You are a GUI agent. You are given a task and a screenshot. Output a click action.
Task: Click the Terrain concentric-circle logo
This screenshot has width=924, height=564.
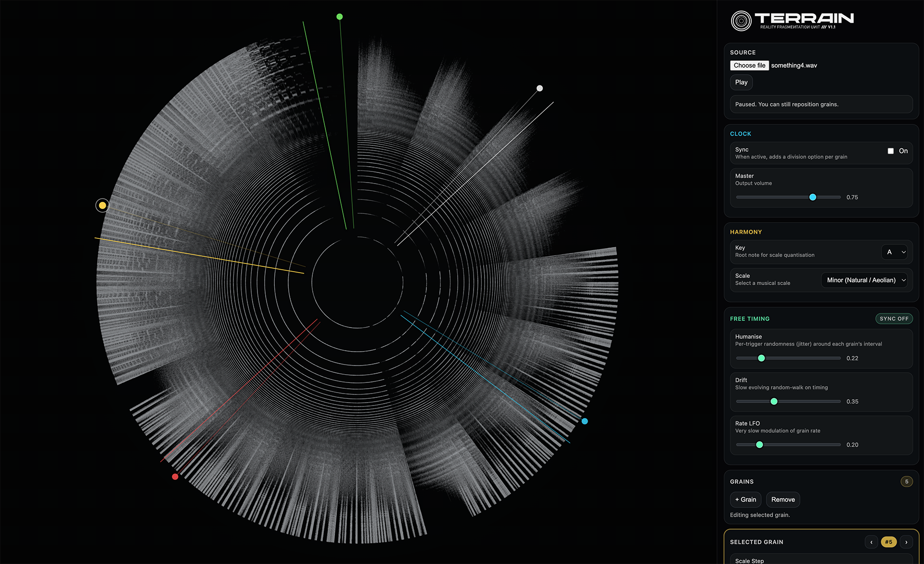point(741,21)
